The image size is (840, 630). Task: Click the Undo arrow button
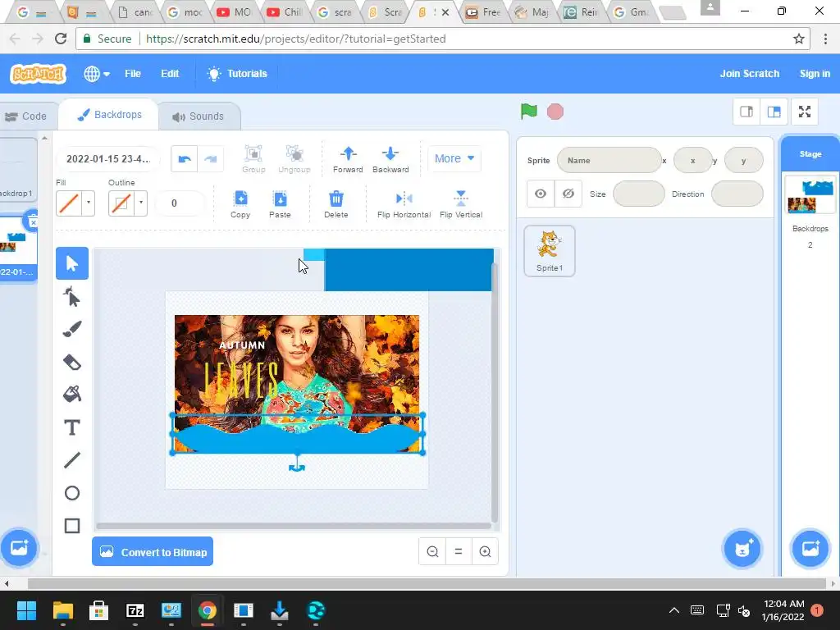185,158
